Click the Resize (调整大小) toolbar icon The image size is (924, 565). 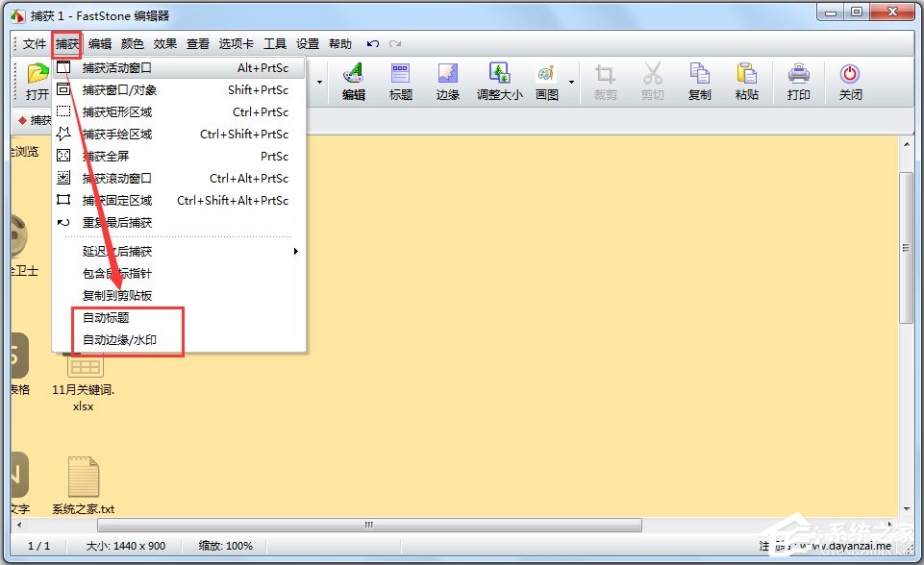pyautogui.click(x=499, y=81)
